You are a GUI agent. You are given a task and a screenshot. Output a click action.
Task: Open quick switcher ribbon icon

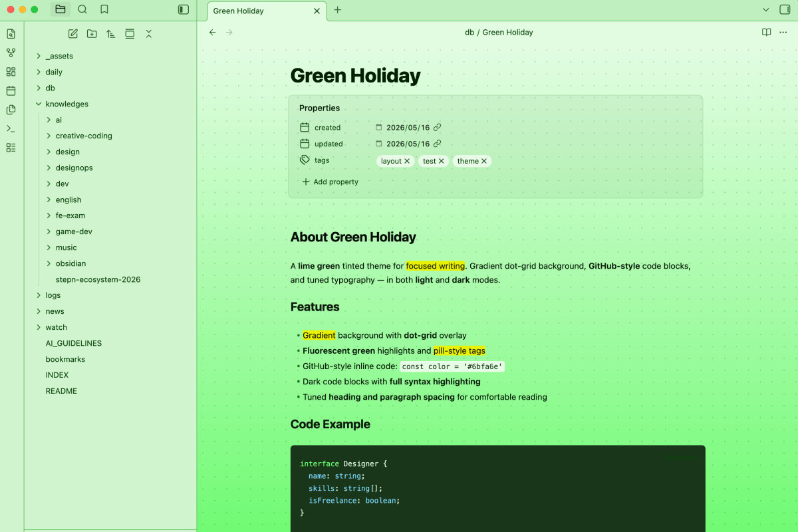[11, 34]
